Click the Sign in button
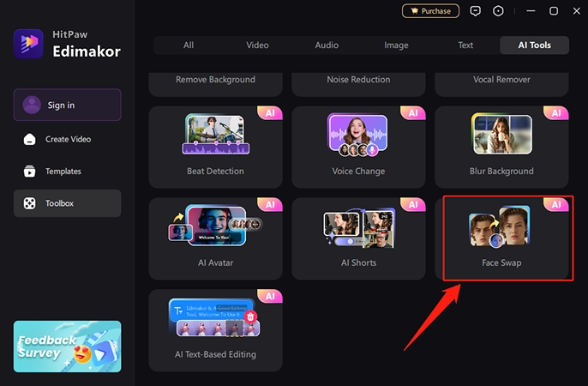The width and height of the screenshot is (588, 386). tap(68, 105)
